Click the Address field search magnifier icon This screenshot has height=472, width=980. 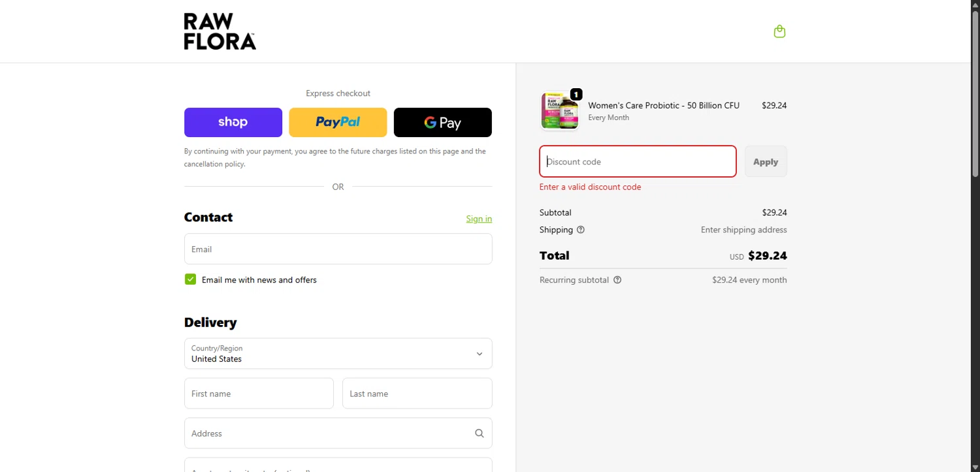(x=480, y=433)
